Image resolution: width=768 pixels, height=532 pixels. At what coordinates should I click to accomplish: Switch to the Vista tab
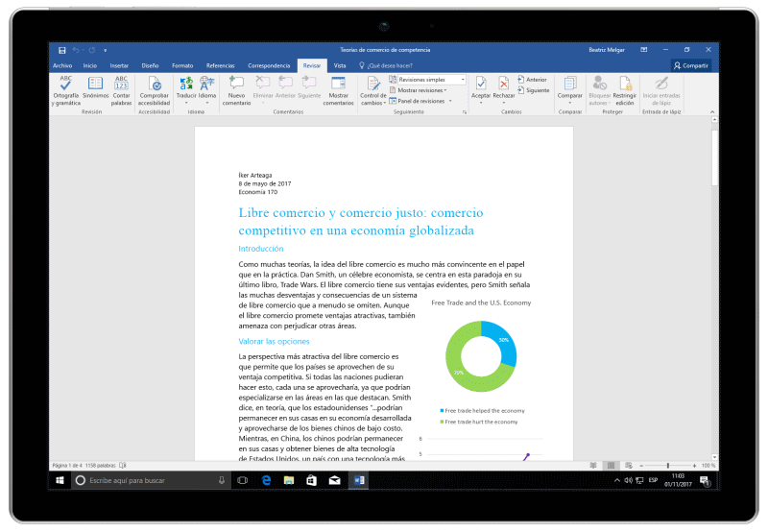(340, 65)
